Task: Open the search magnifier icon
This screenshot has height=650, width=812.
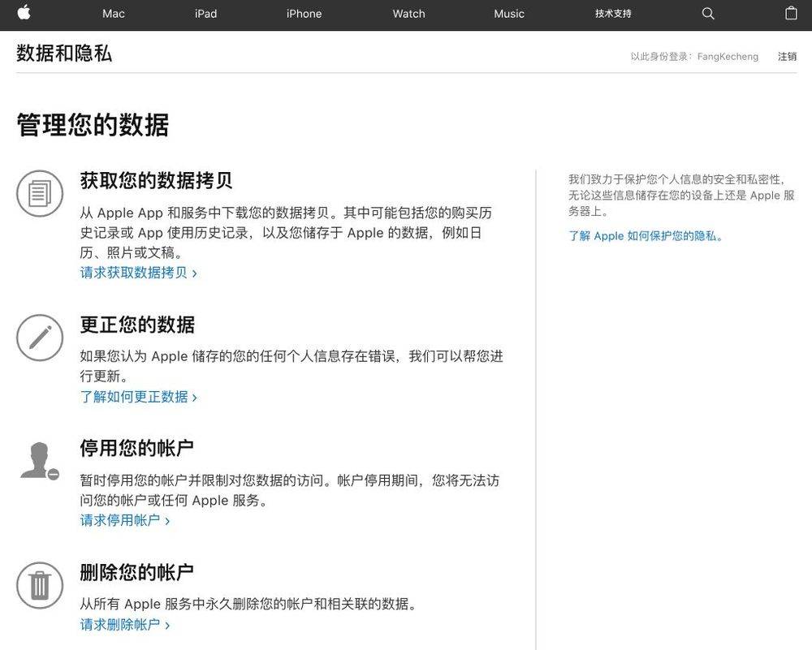Action: coord(708,14)
